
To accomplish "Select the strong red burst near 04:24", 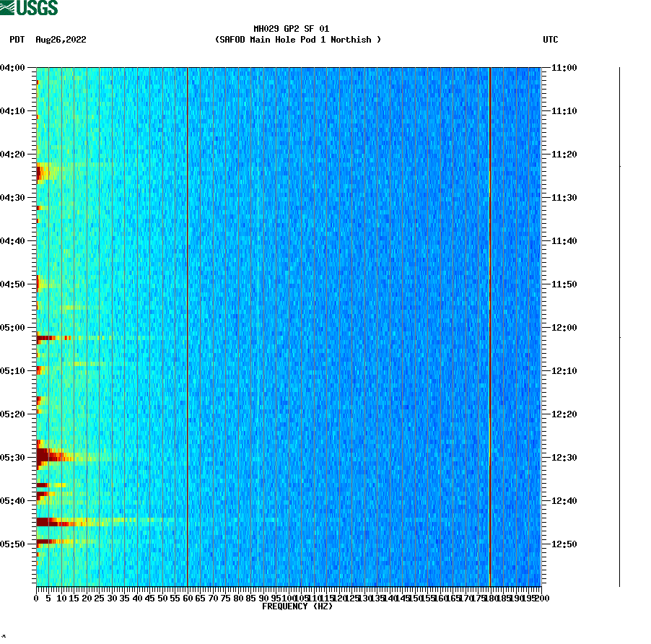I will coord(40,173).
